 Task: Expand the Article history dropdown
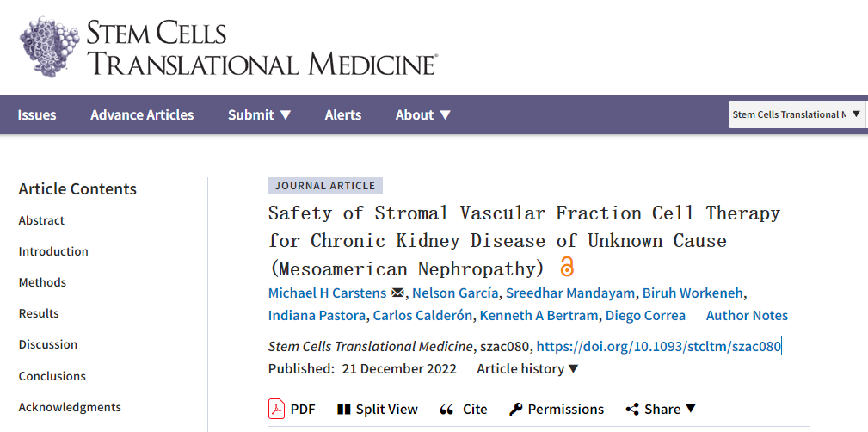(527, 369)
